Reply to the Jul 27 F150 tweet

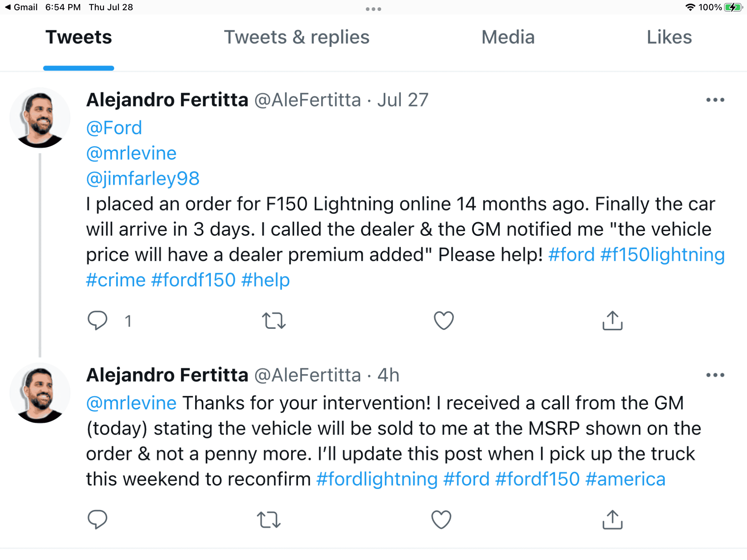(x=97, y=320)
